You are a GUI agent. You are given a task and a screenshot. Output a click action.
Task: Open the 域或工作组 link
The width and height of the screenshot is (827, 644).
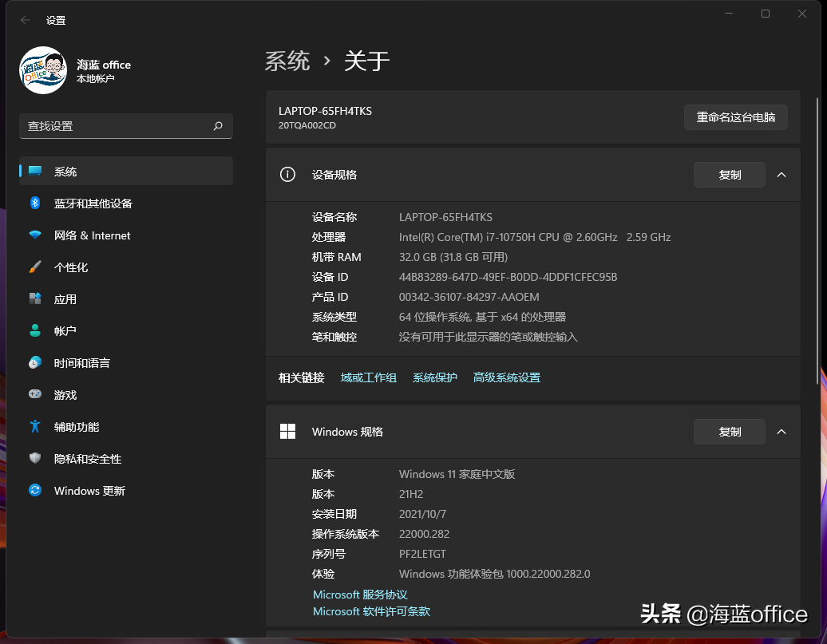[x=369, y=377]
